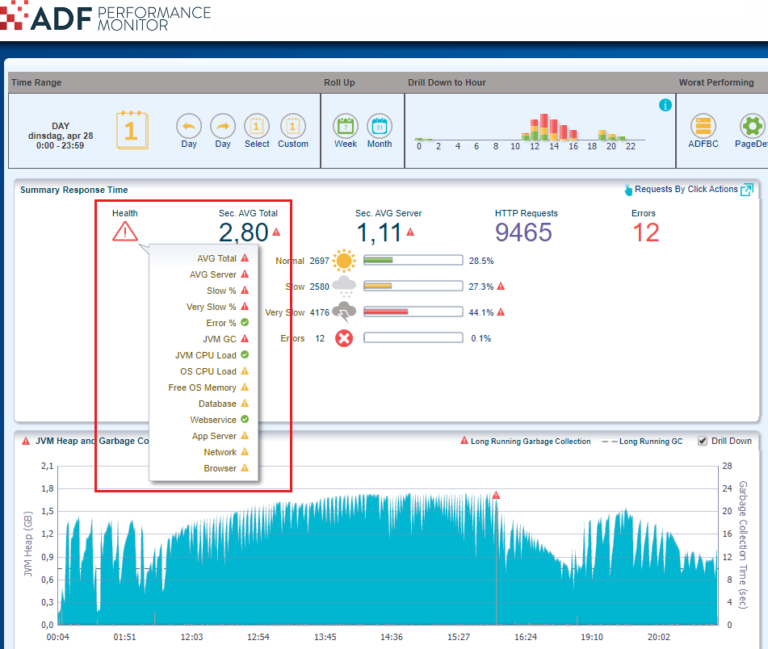The width and height of the screenshot is (768, 649).
Task: Open Requests By Click Actions popup
Action: [746, 190]
